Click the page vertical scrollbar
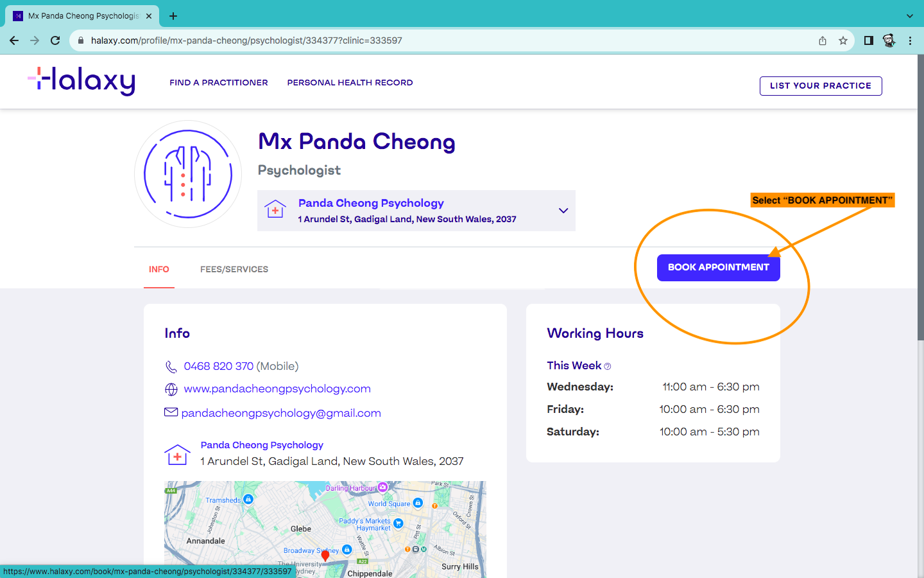The height and width of the screenshot is (578, 924). tap(920, 196)
